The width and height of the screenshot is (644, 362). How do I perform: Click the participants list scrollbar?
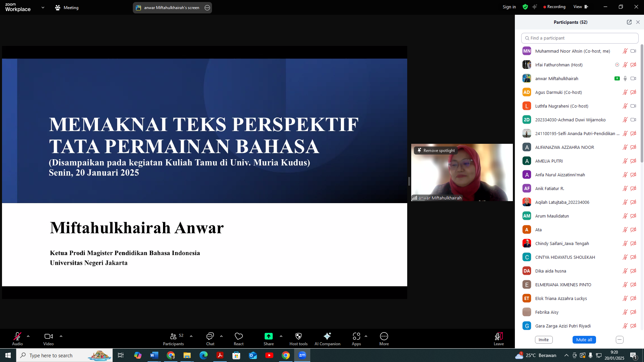pos(642,103)
